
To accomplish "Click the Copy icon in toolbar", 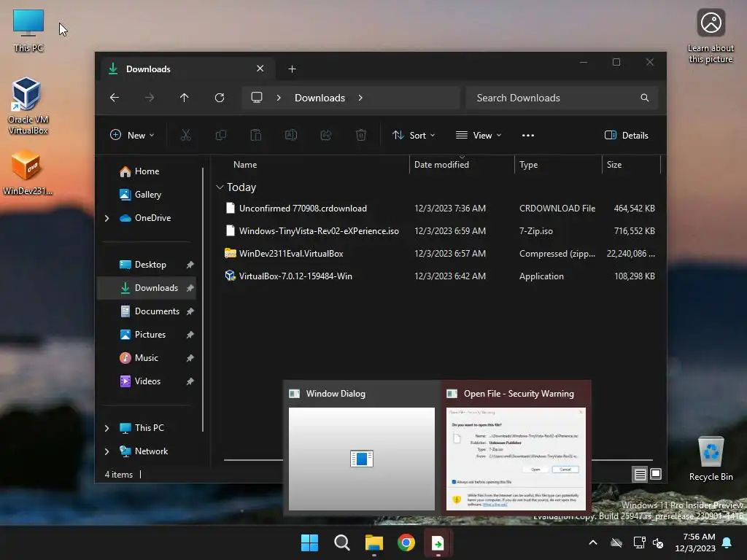I will point(220,135).
